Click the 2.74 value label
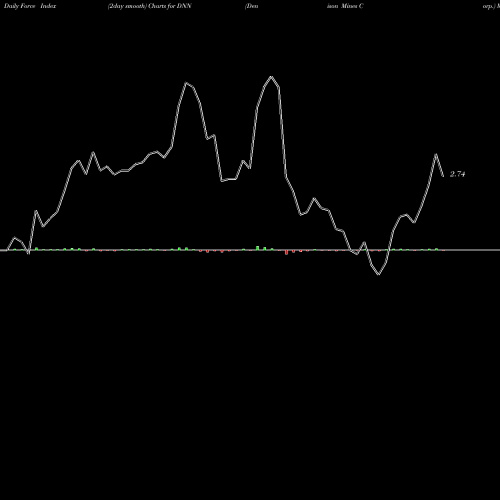500x500 pixels. coord(457,174)
